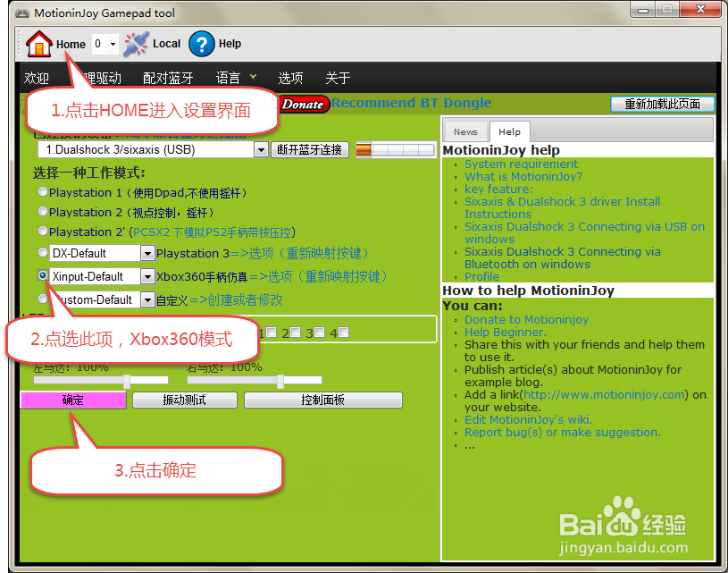Image resolution: width=728 pixels, height=573 pixels.
Task: Click the 断开蓝牙连接 disconnect button
Action: [310, 149]
